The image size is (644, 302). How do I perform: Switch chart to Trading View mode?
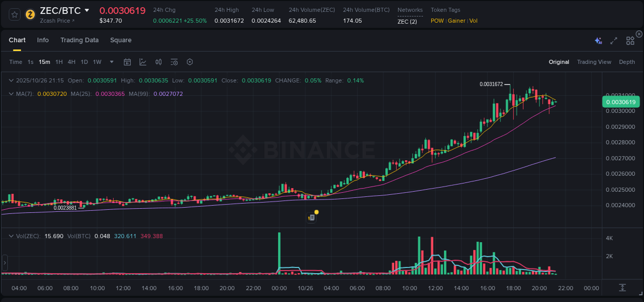pos(594,61)
